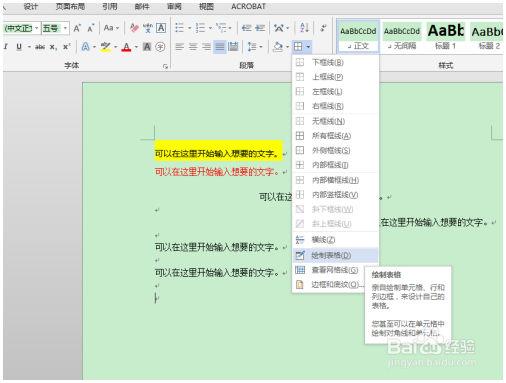Click the Grow Font icon
The image size is (506, 383).
click(x=77, y=28)
